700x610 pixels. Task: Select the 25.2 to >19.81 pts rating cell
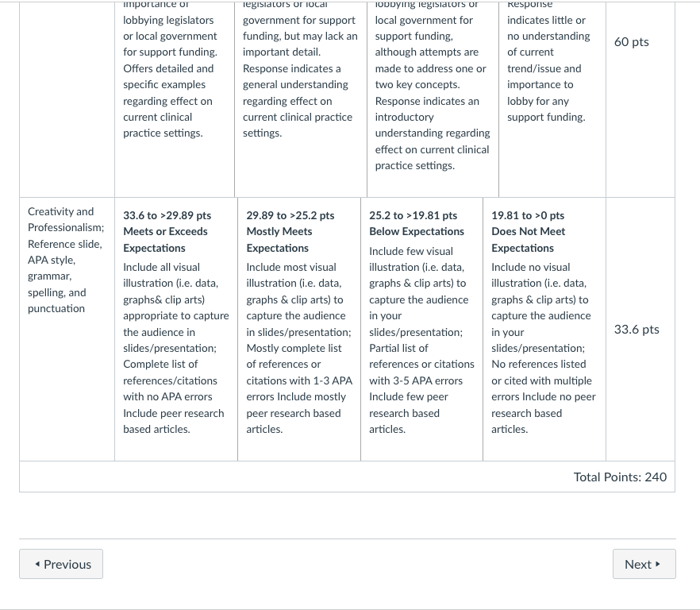[x=422, y=329]
